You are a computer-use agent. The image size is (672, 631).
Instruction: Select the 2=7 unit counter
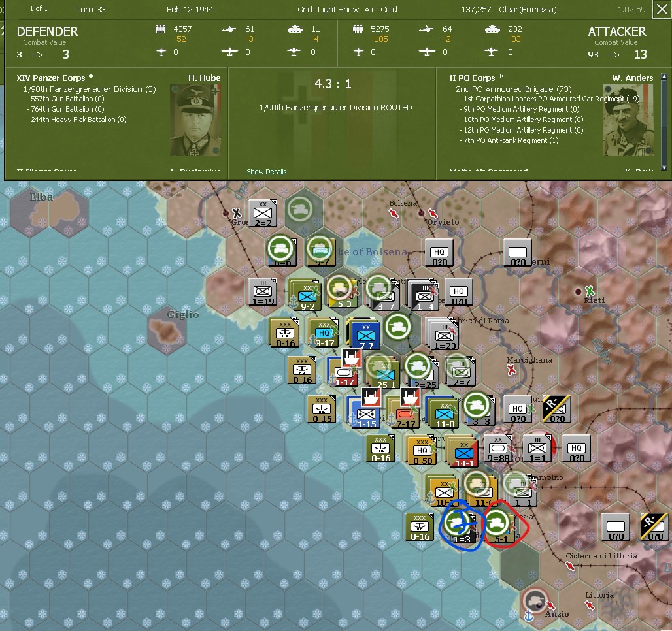[x=462, y=372]
